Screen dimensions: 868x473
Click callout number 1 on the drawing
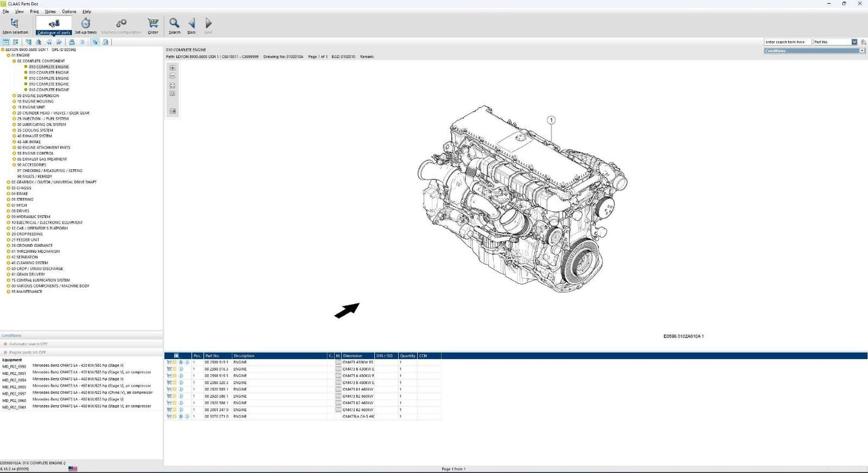(x=551, y=121)
